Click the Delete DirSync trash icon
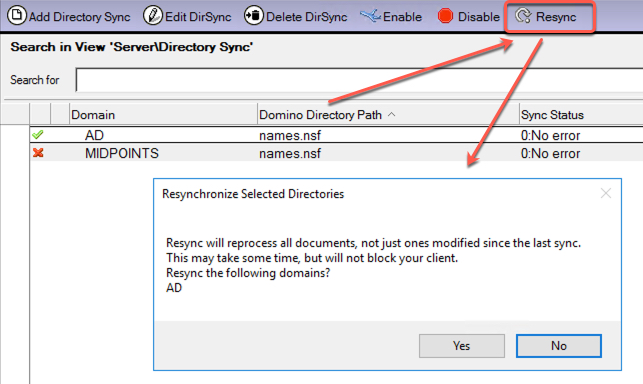 point(254,16)
